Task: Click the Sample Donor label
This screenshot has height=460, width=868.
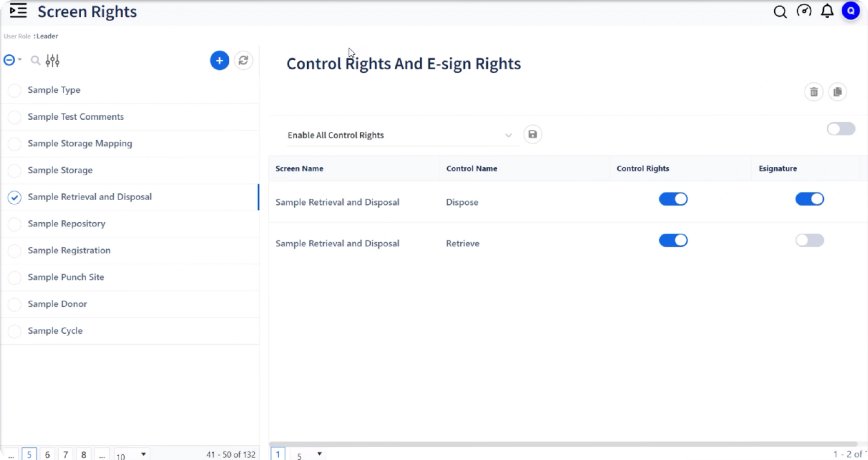Action: pyautogui.click(x=57, y=304)
